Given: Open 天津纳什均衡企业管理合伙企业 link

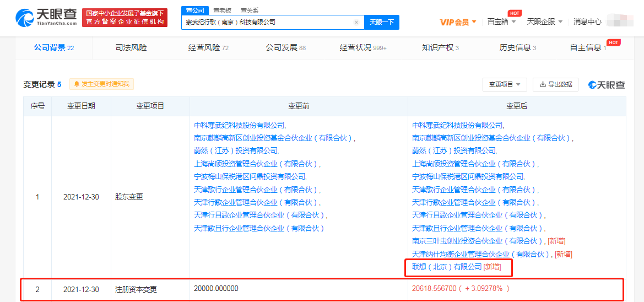Looking at the screenshot, I should pyautogui.click(x=483, y=254).
